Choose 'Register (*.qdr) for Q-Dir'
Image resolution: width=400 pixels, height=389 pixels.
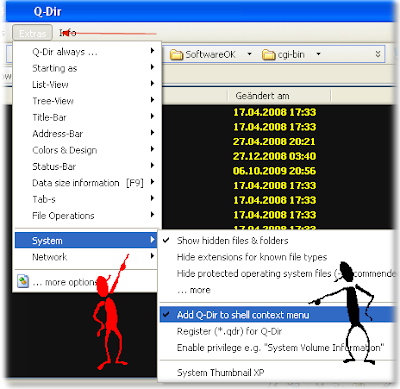pyautogui.click(x=277, y=331)
